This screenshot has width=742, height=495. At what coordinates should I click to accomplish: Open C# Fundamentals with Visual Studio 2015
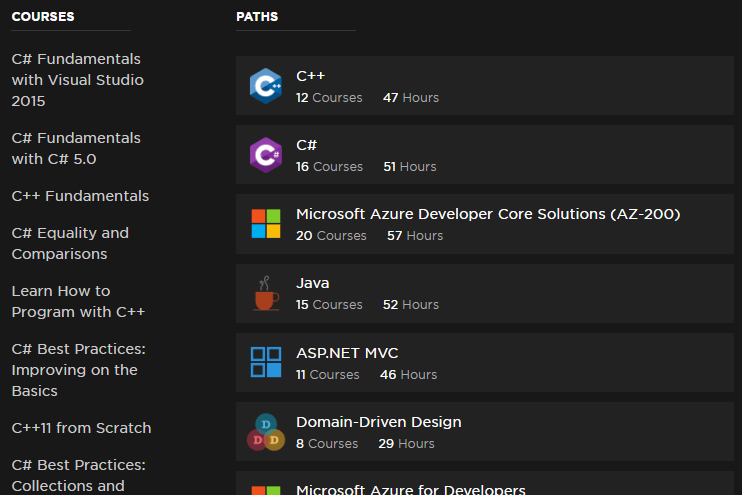[78, 80]
